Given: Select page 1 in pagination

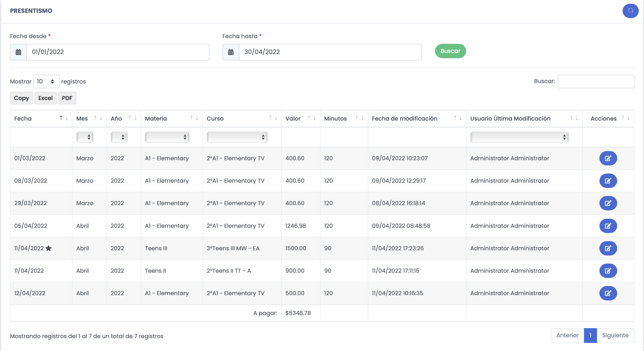Looking at the screenshot, I should [590, 336].
